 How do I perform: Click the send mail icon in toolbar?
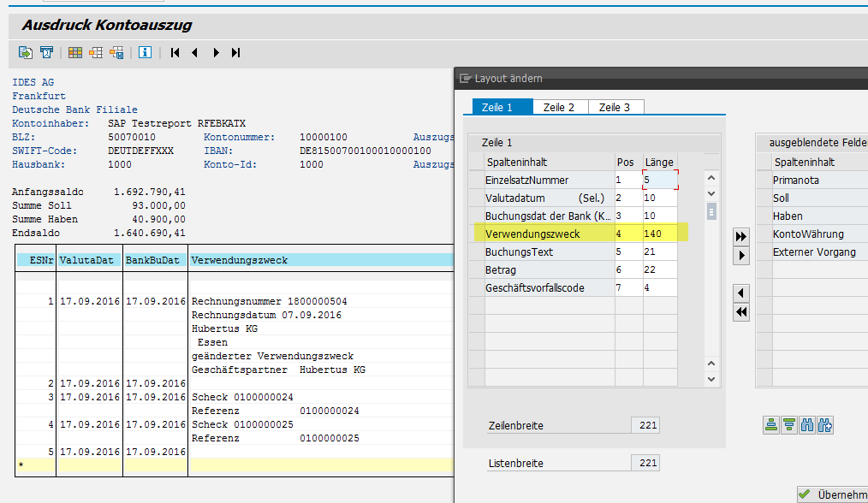[47, 52]
